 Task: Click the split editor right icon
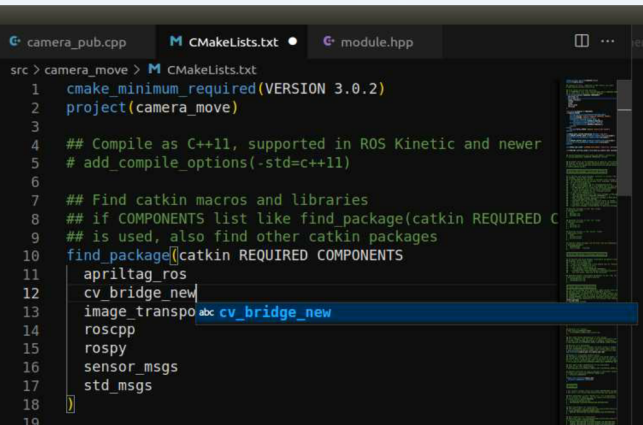(581, 41)
